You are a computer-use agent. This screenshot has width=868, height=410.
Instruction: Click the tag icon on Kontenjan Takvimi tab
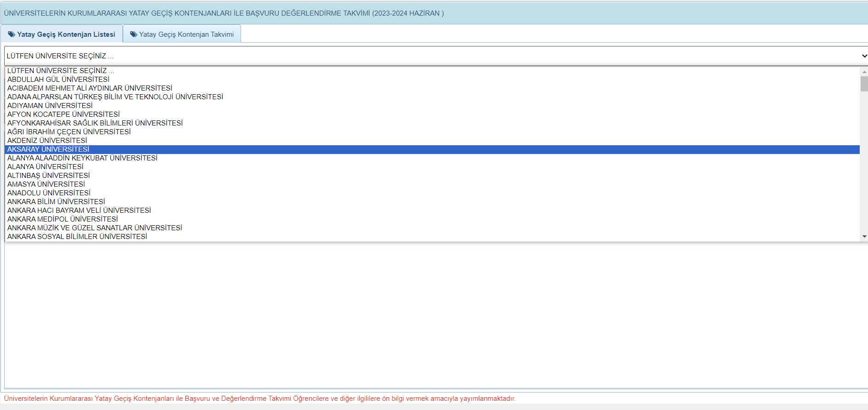tap(134, 34)
